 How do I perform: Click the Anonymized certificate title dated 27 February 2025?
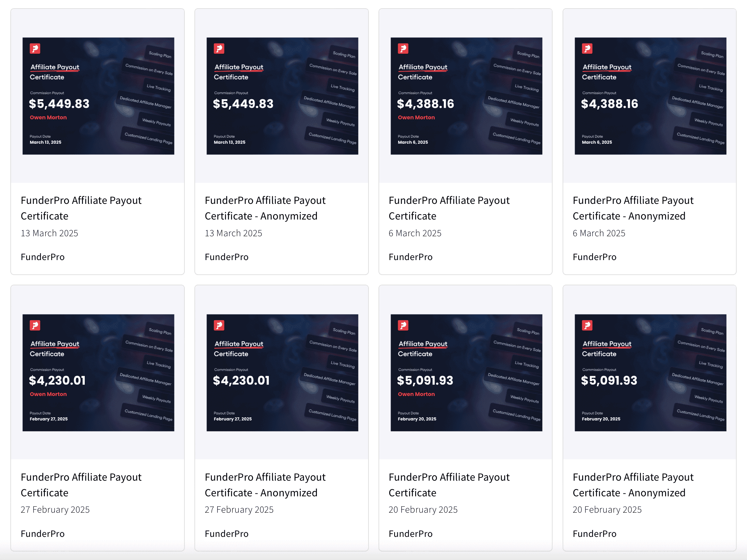click(x=265, y=485)
